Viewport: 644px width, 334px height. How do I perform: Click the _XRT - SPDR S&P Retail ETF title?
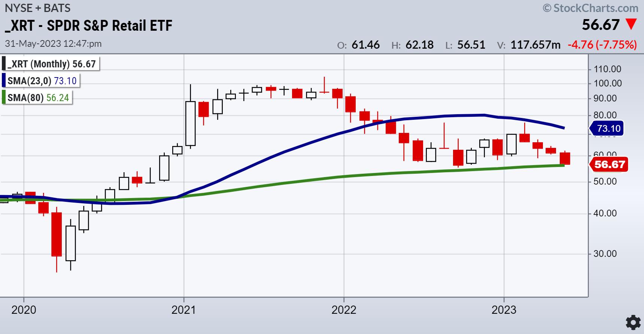point(88,25)
